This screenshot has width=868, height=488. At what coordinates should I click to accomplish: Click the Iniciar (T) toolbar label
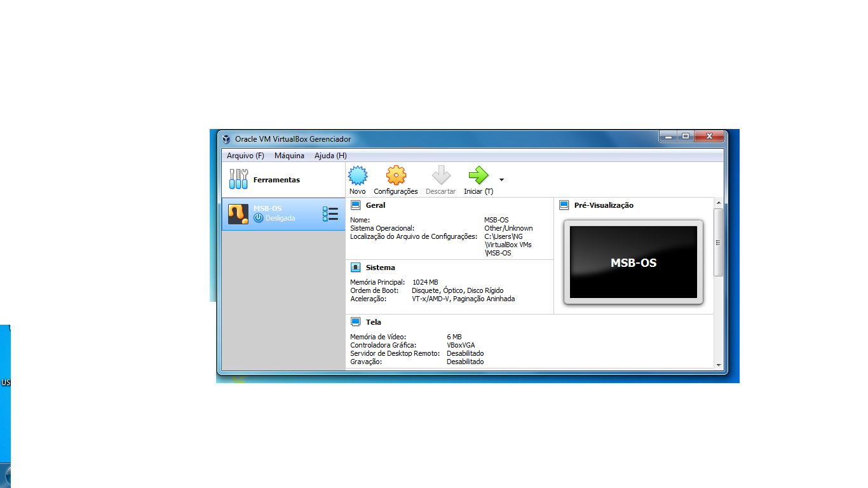tap(478, 191)
